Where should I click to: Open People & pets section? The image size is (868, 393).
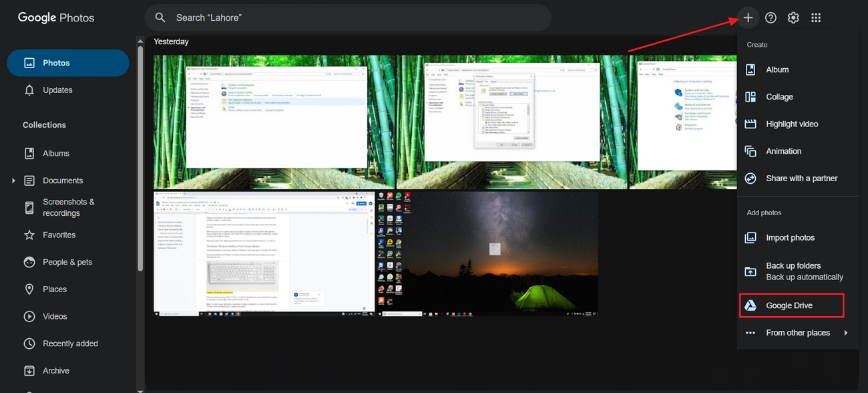67,262
